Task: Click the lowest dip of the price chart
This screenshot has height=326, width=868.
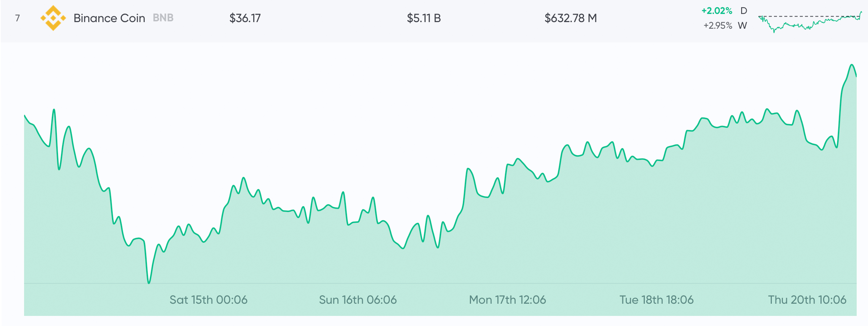Action: (149, 283)
